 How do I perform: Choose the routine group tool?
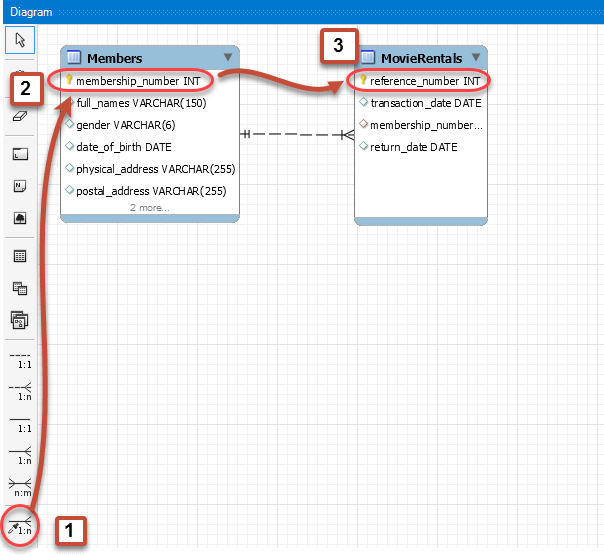[x=20, y=319]
